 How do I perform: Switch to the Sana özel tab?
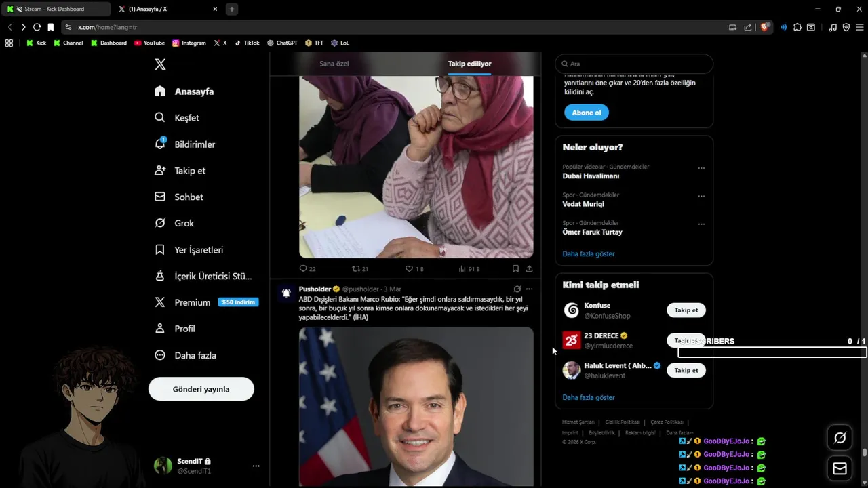tap(334, 64)
